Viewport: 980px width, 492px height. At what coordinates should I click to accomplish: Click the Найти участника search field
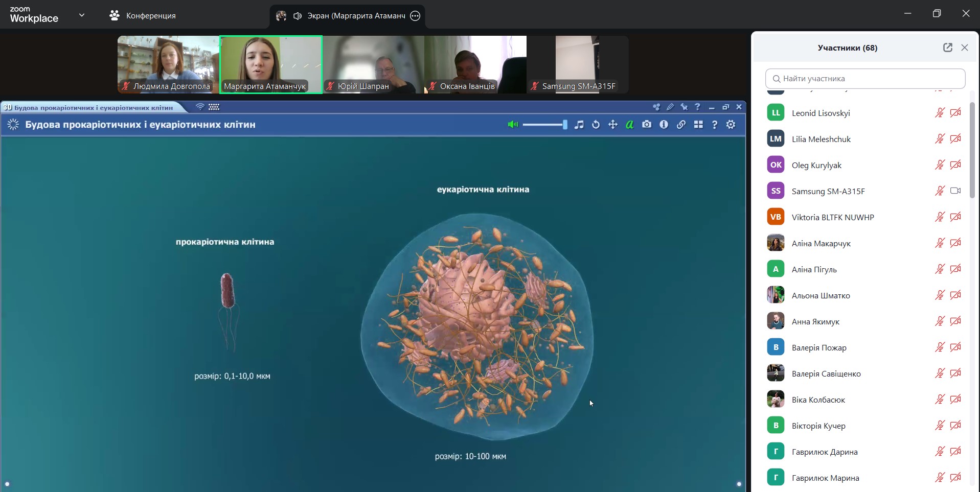click(865, 79)
